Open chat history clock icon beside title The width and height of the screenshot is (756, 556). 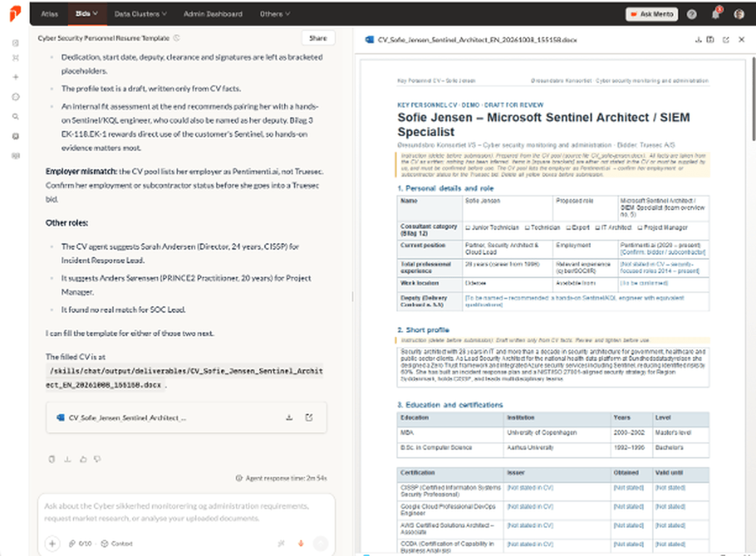pos(177,38)
